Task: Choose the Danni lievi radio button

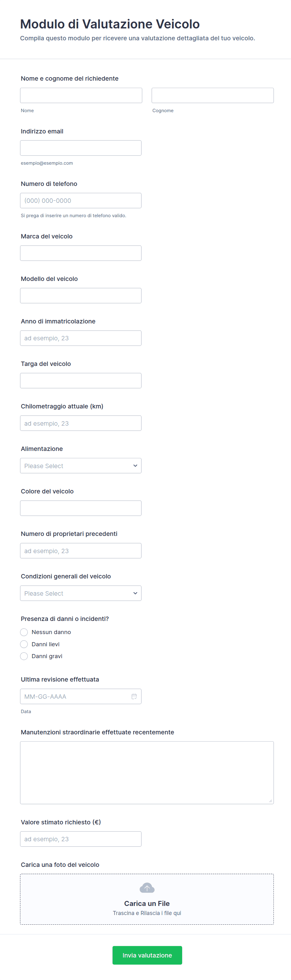Action: 24,644
